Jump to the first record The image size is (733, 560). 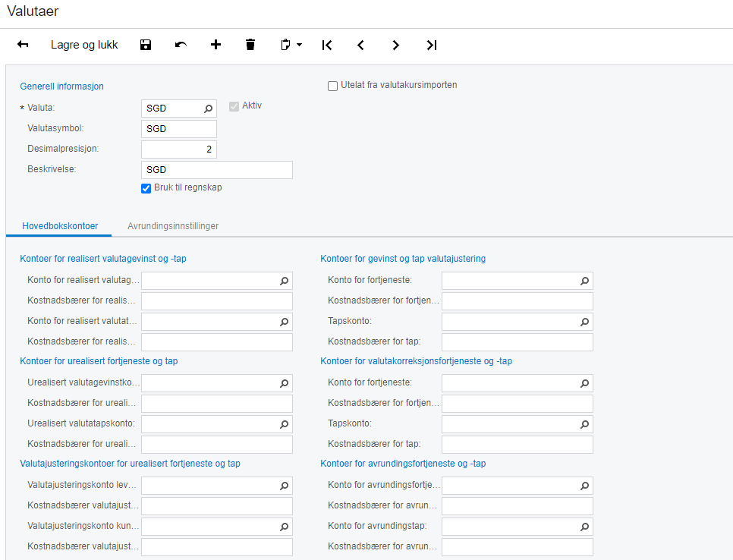[x=327, y=46]
